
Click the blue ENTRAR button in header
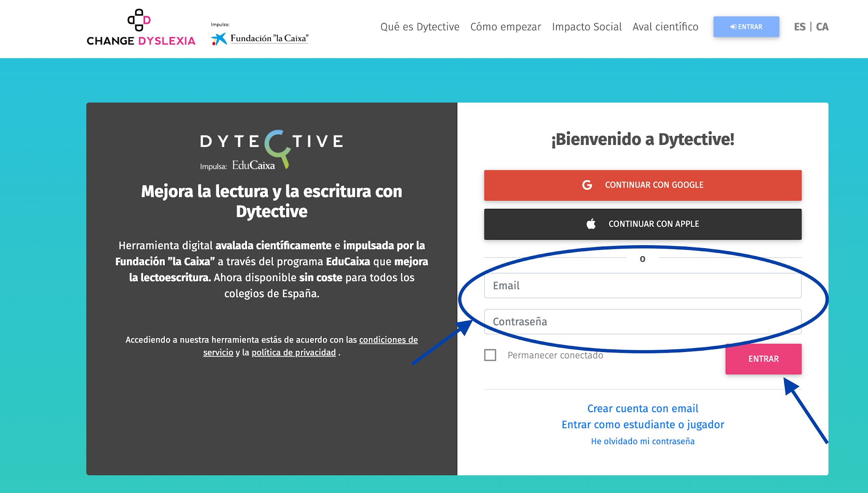pos(746,27)
